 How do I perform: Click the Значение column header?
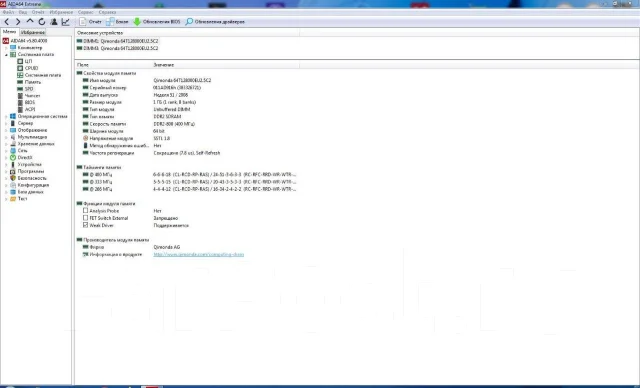tap(225, 65)
